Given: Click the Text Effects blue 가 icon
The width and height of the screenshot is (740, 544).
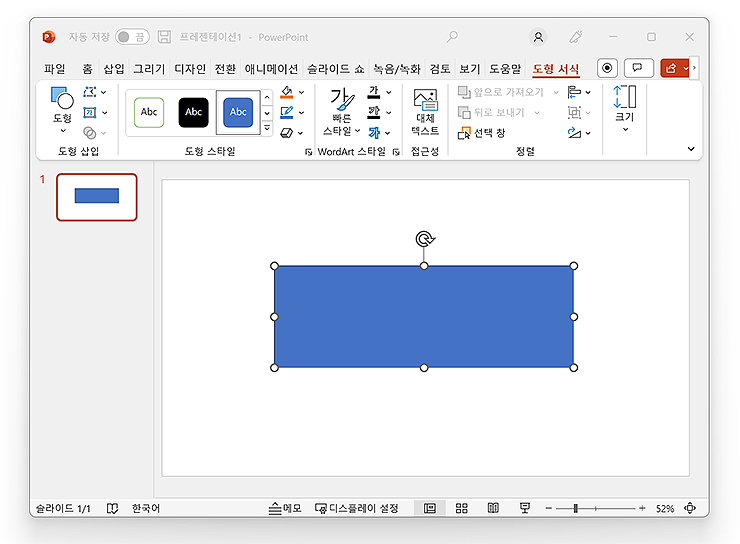Looking at the screenshot, I should [x=374, y=133].
